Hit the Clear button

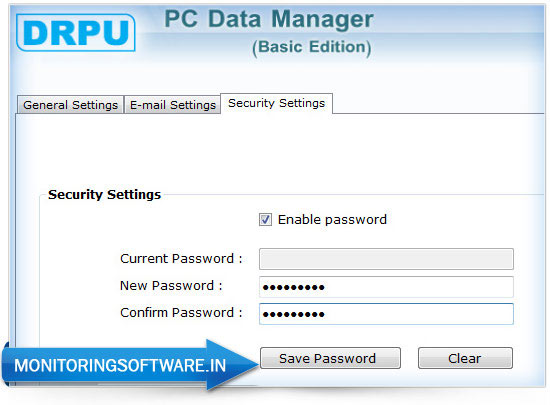click(465, 358)
